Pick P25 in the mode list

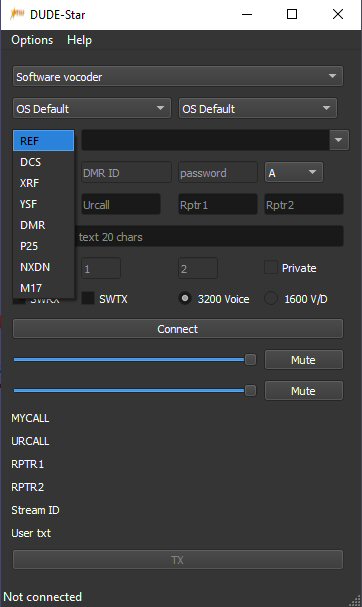[x=43, y=246]
